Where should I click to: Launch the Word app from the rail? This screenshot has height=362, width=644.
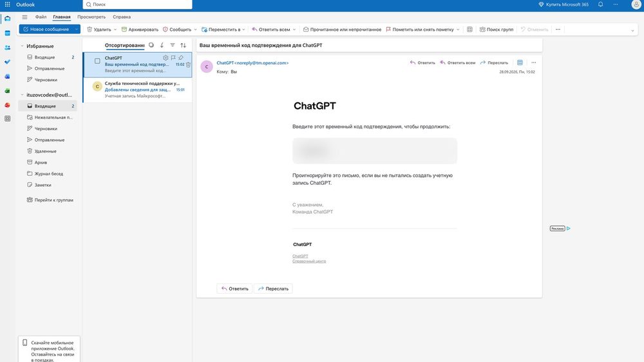point(7,76)
